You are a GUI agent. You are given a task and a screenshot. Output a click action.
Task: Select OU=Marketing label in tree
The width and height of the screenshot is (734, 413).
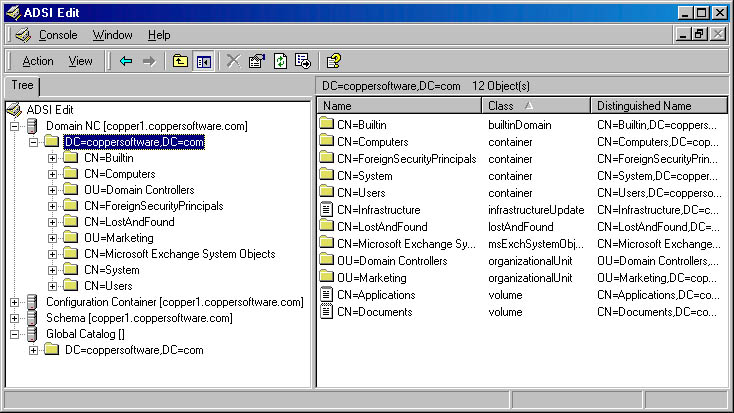click(119, 238)
